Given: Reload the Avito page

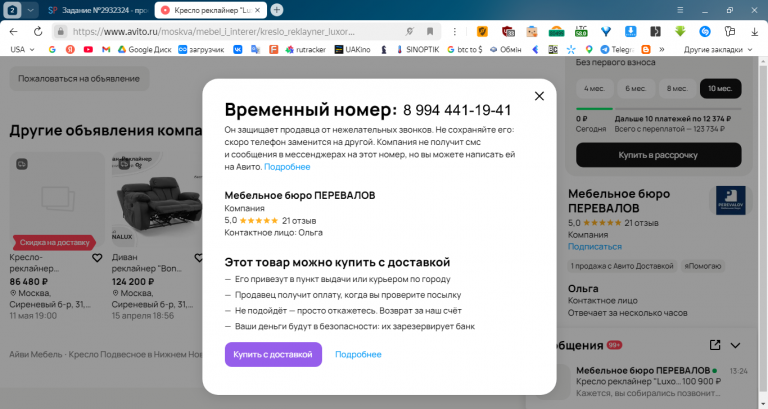Looking at the screenshot, I should click(38, 31).
